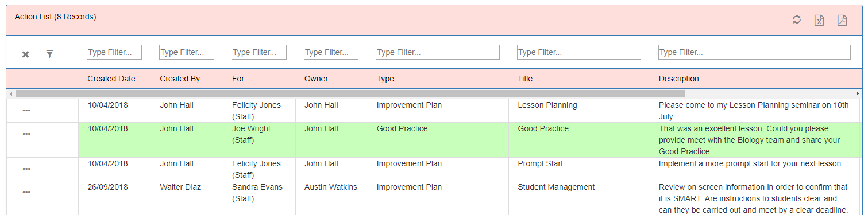868x215 pixels.
Task: Click the horizontal scrollbar right arrow
Action: coord(858,93)
